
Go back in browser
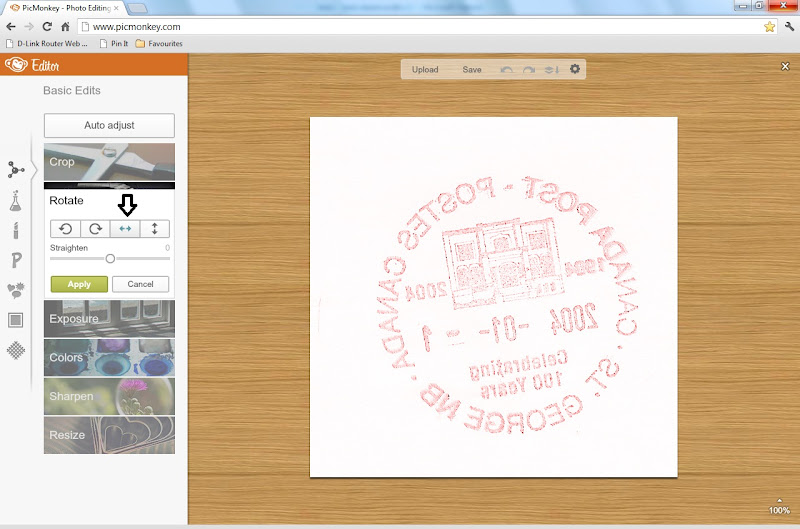click(11, 27)
